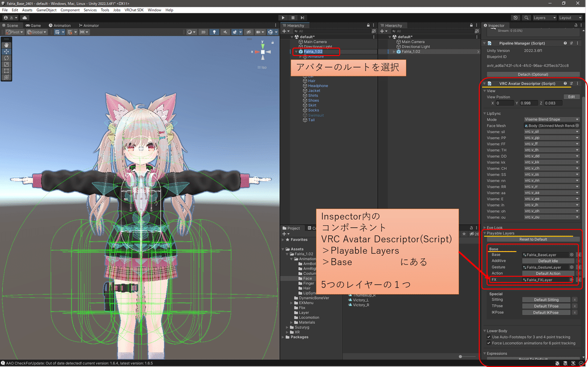This screenshot has height=367, width=588.
Task: Toggle scene Gizmos icon
Action: 271,32
